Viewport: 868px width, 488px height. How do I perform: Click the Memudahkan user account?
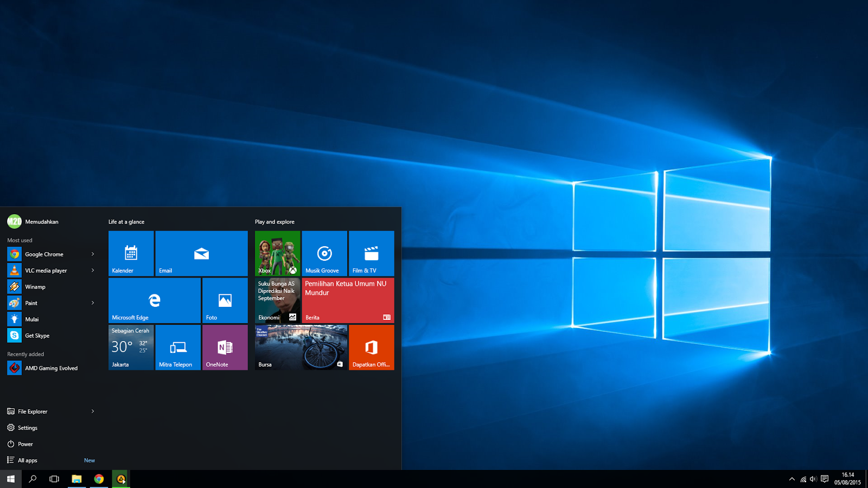coord(33,221)
